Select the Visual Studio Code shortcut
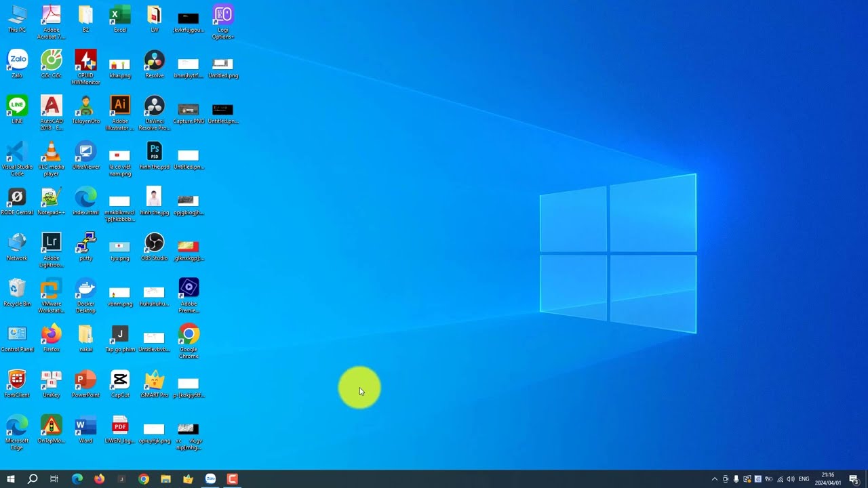868x488 pixels. pos(17,159)
